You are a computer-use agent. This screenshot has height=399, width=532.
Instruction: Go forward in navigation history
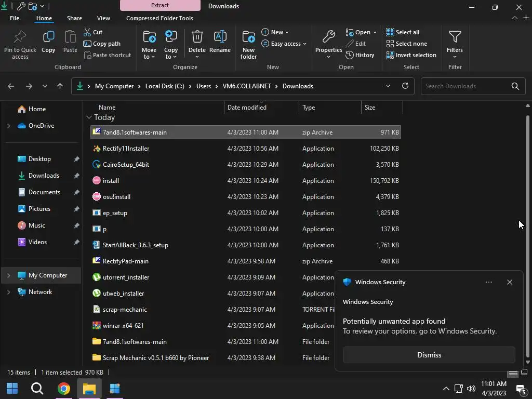29,86
